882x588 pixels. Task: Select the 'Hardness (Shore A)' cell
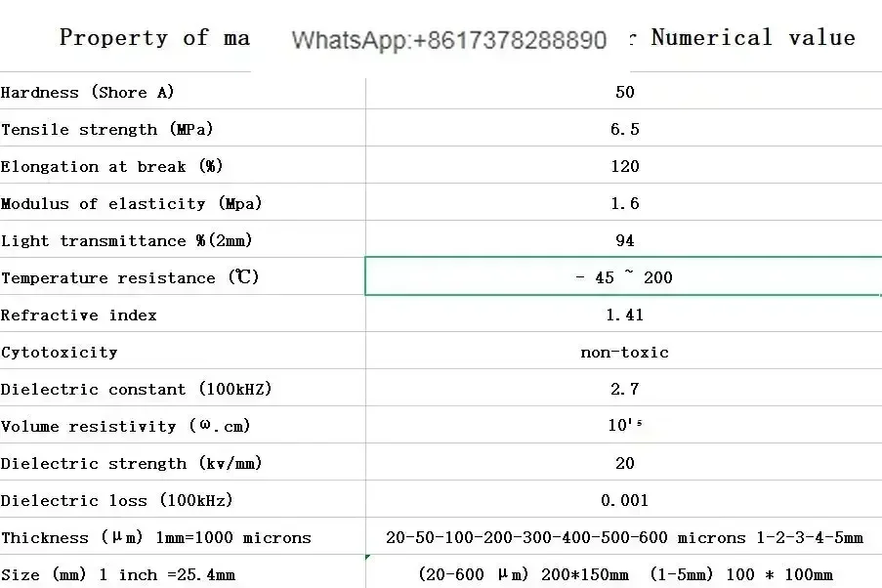(183, 91)
